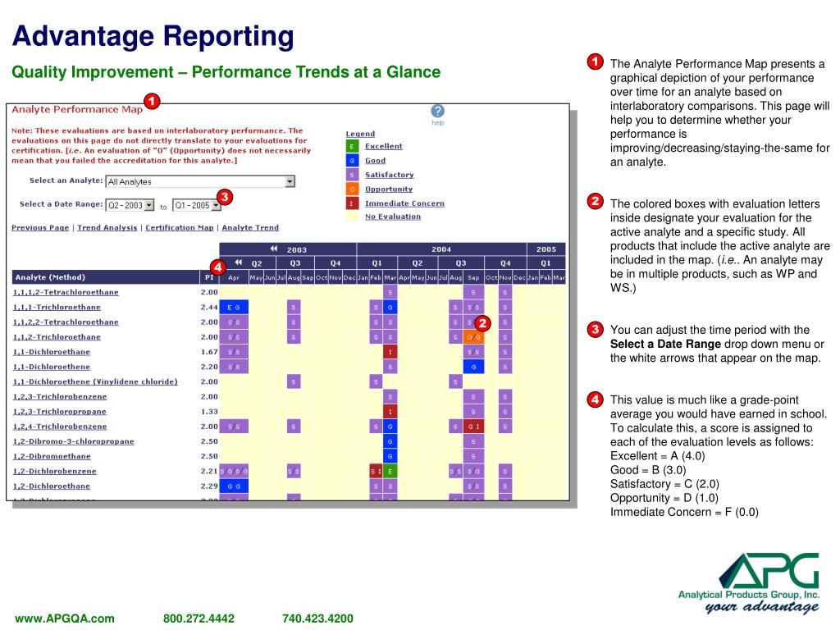
Task: Open the 1,1-Dichloroethane analyte link
Action: pyautogui.click(x=52, y=352)
